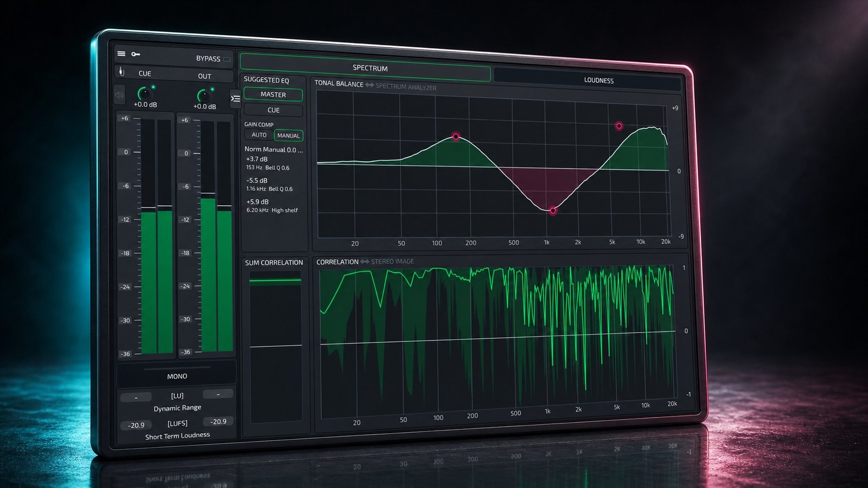Click the speaker mute icon
Viewport: 868px width, 488px height.
tap(119, 95)
